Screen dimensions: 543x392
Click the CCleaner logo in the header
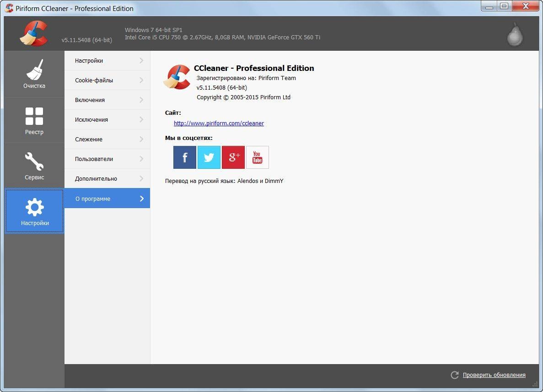(33, 33)
